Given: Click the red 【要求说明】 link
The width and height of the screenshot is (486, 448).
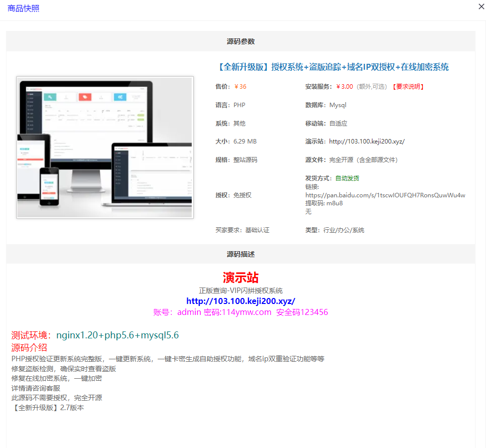Looking at the screenshot, I should pyautogui.click(x=408, y=86).
